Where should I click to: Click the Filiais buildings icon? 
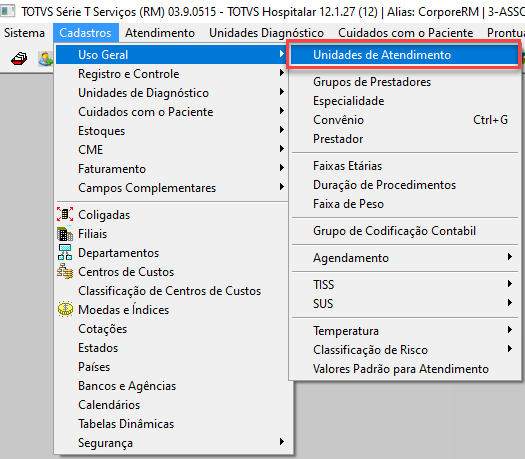point(65,234)
